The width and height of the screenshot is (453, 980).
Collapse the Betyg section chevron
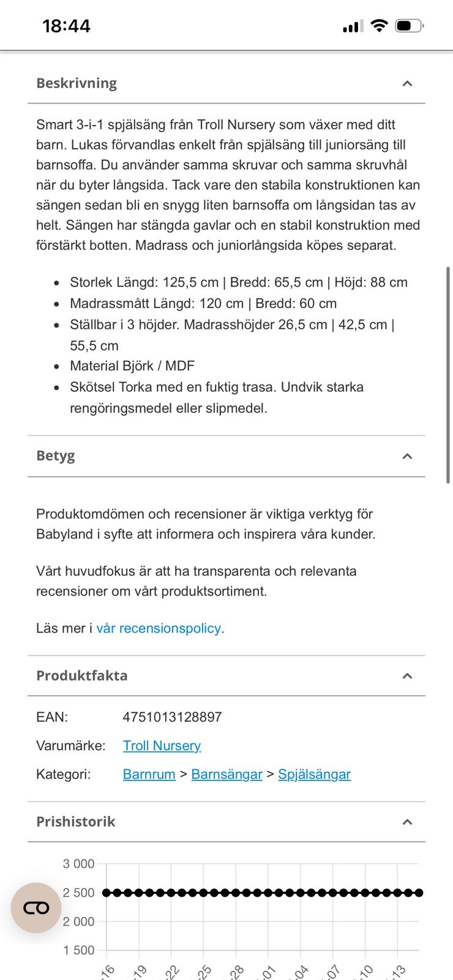(x=407, y=456)
